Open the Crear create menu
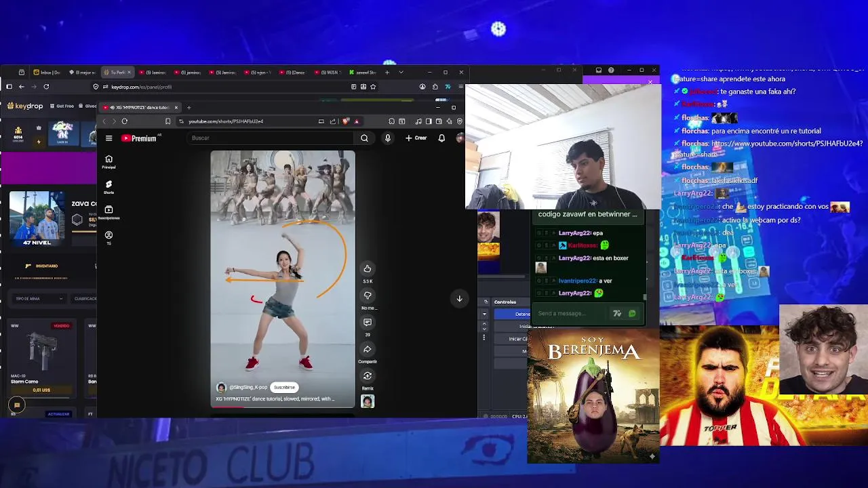The width and height of the screenshot is (868, 488). (x=416, y=138)
